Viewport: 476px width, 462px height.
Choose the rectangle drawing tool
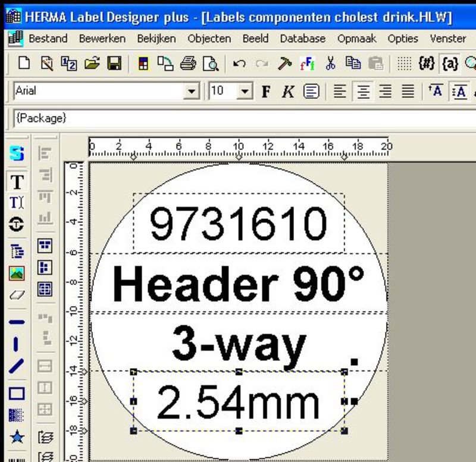pos(17,394)
